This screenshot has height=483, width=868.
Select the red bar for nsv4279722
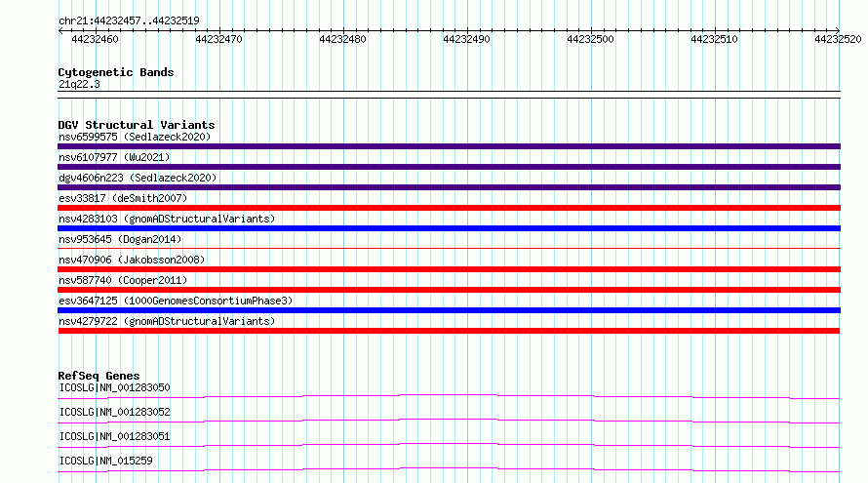coord(449,331)
